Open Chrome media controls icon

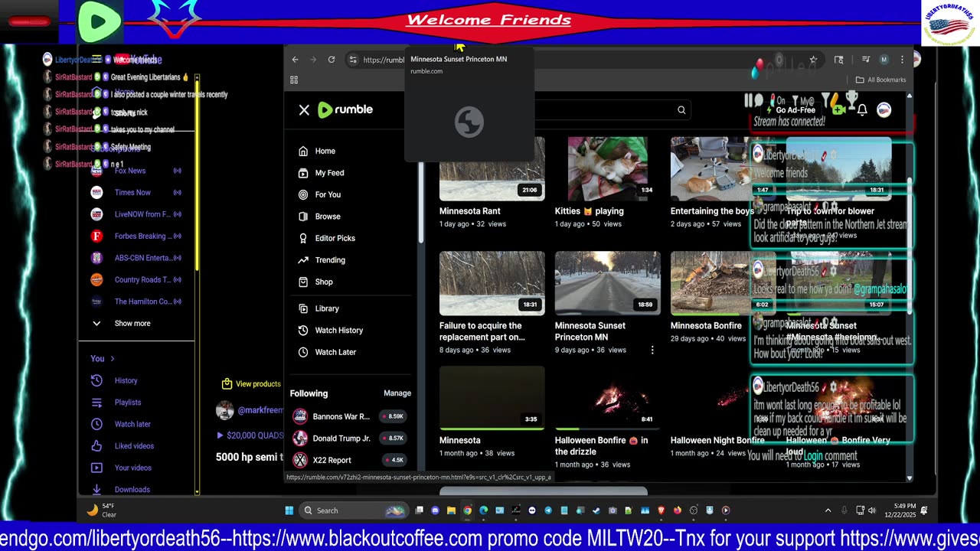coord(866,60)
